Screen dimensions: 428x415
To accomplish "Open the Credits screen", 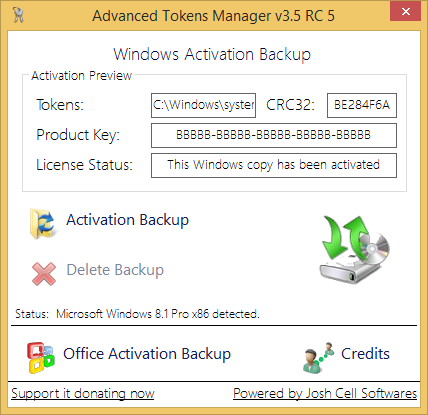I will pyautogui.click(x=365, y=354).
